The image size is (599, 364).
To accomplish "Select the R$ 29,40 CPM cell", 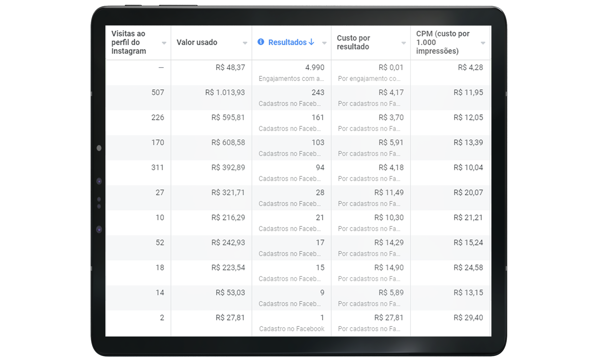I will pyautogui.click(x=468, y=318).
